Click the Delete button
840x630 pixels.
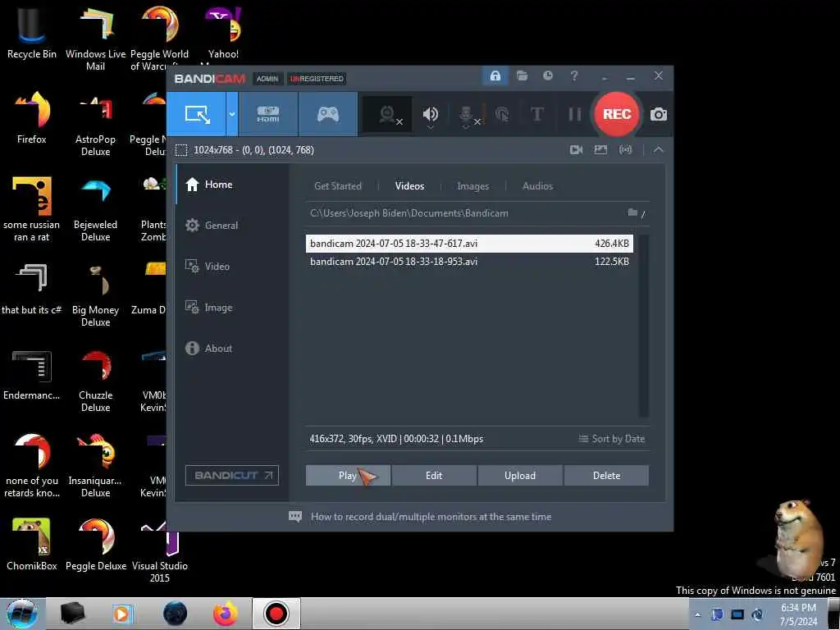[x=606, y=476]
